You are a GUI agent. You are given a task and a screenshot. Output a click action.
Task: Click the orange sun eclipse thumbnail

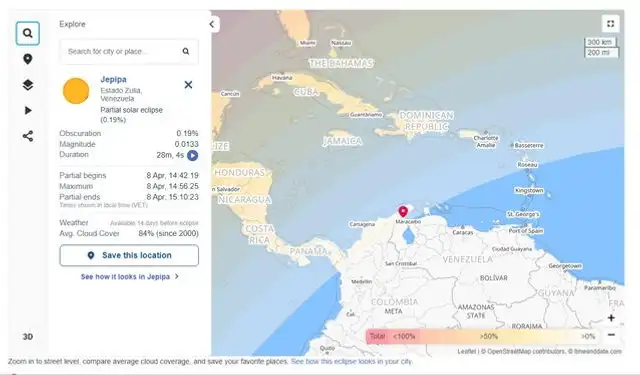[76, 91]
